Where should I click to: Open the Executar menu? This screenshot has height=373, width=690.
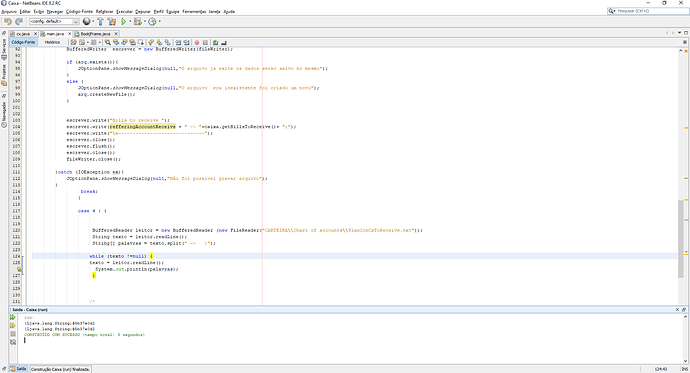124,11
